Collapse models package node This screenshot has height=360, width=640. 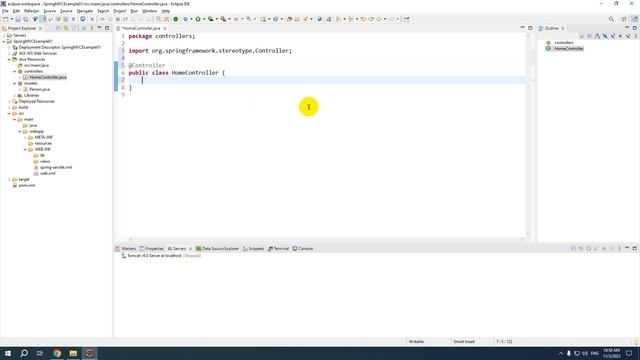click(15, 83)
